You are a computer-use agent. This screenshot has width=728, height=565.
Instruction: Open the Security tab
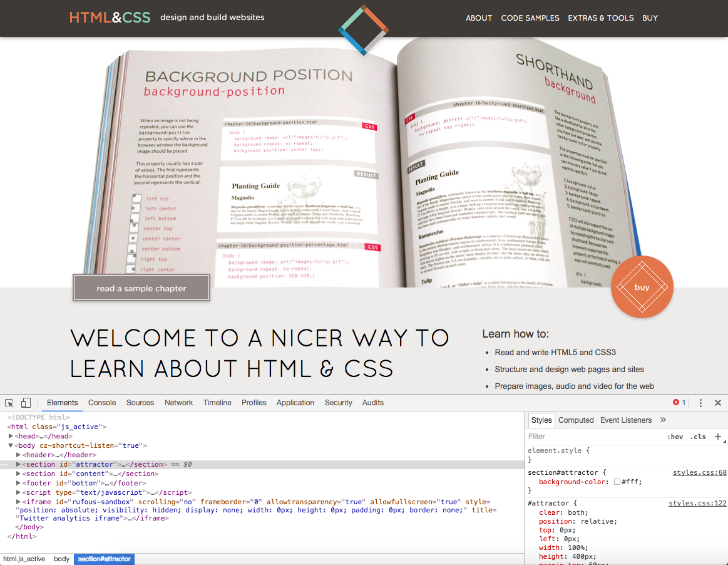click(x=339, y=403)
